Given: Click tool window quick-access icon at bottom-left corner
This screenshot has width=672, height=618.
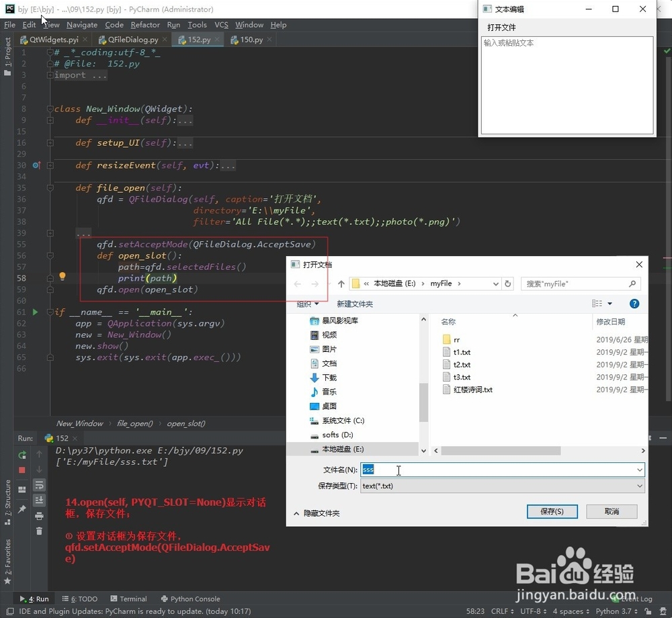Looking at the screenshot, I should pos(10,611).
